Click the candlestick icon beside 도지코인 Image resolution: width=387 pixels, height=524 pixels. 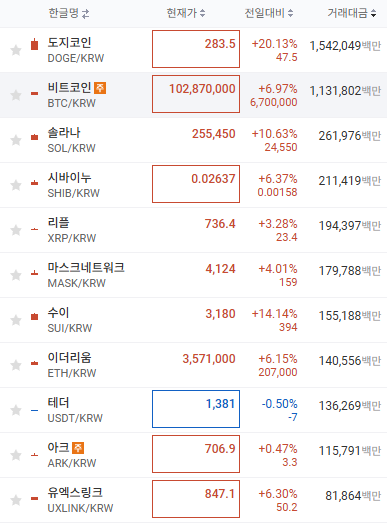34,44
